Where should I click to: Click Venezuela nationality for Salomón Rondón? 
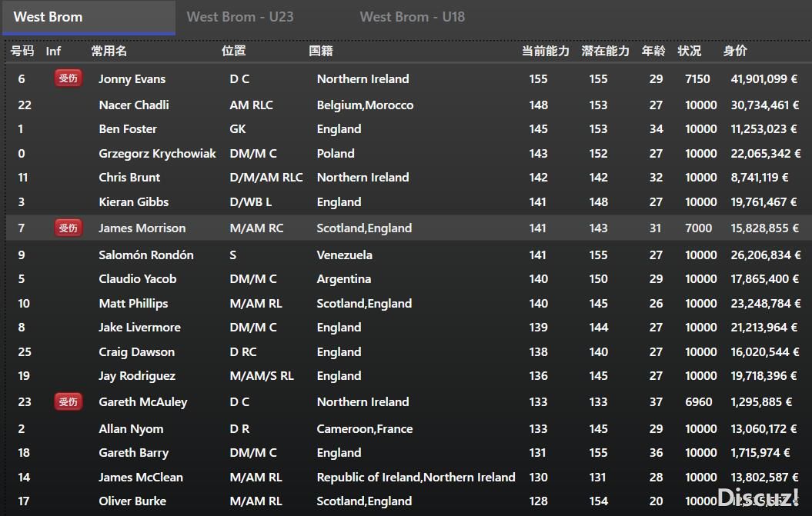pyautogui.click(x=344, y=255)
